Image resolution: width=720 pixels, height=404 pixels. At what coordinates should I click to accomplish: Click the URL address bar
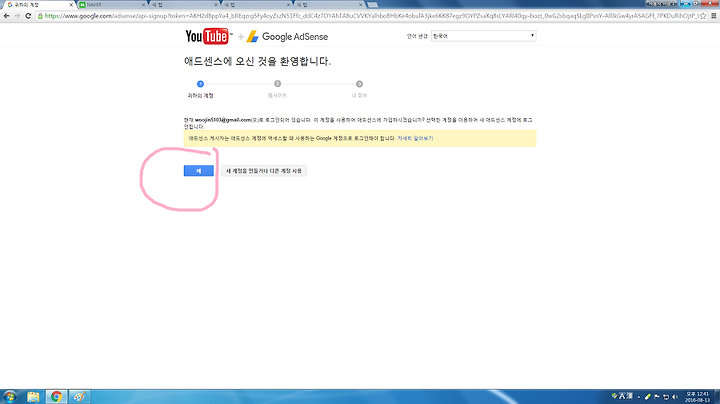(x=370, y=16)
